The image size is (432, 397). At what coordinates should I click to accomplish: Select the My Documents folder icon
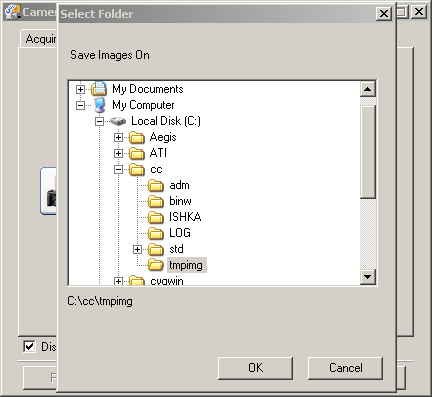pyautogui.click(x=99, y=89)
